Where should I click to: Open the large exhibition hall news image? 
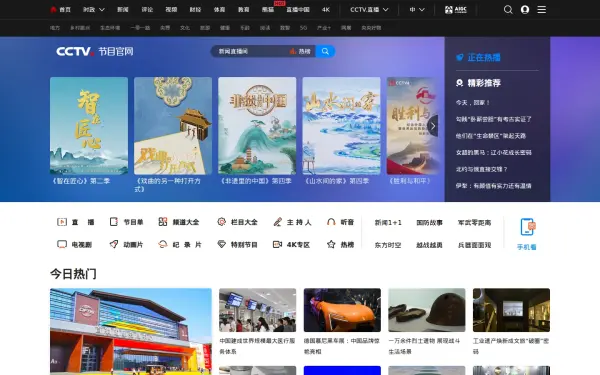coord(131,331)
